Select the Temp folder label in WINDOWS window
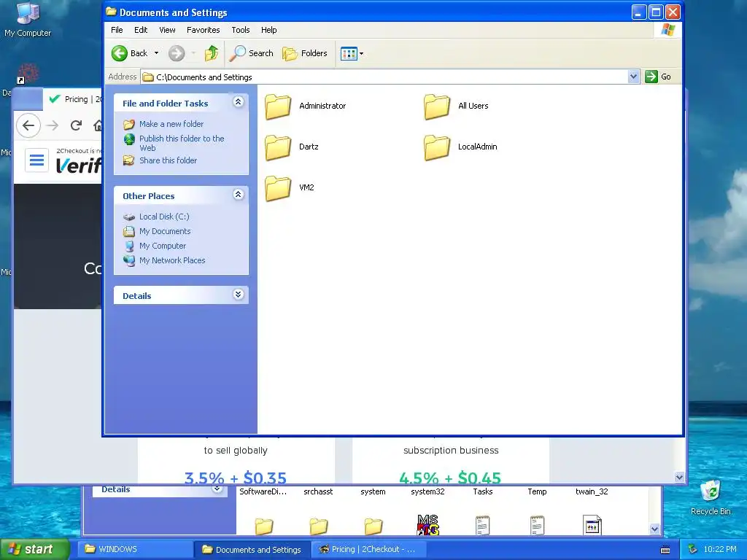747x560 pixels. click(x=537, y=492)
